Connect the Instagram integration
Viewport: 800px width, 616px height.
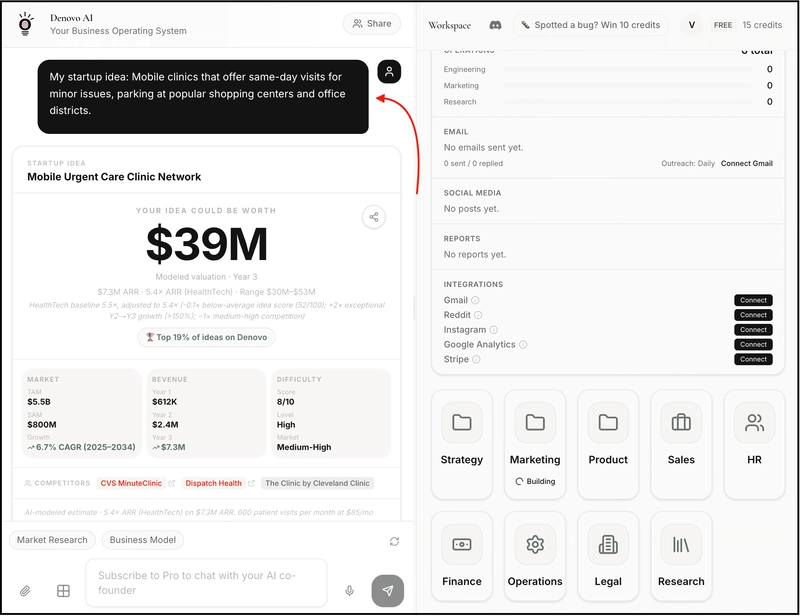[753, 330]
